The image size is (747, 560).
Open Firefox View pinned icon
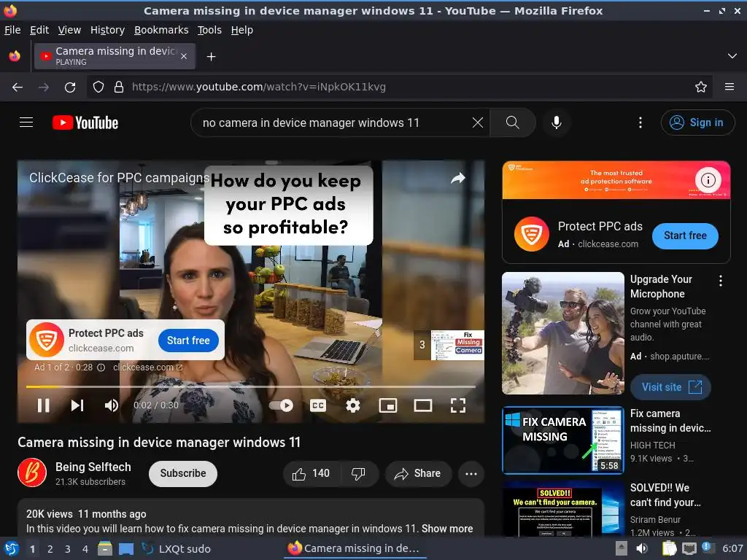coord(15,56)
